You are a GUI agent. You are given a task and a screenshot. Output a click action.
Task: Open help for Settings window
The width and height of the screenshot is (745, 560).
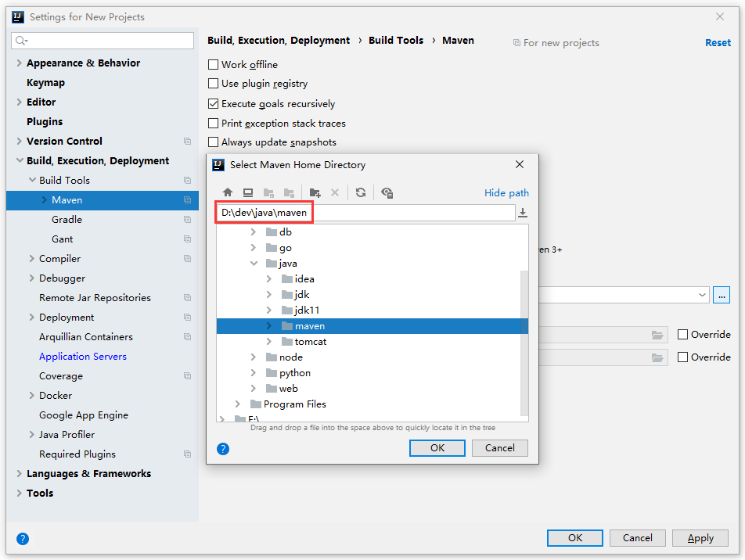pyautogui.click(x=23, y=539)
